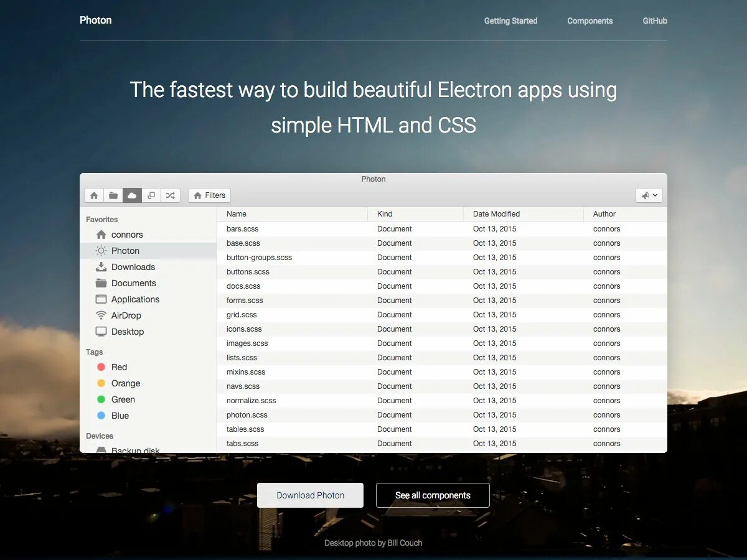Select the Green tag label
The image size is (747, 560).
click(123, 399)
